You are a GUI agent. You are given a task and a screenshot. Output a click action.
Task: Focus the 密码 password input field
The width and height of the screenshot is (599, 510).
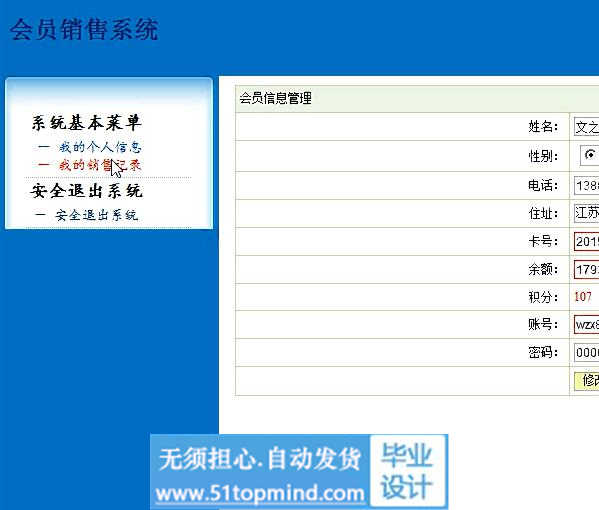tap(586, 352)
